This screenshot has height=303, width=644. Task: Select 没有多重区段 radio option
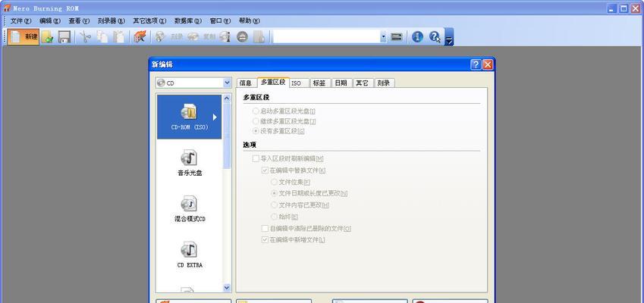tap(279, 131)
